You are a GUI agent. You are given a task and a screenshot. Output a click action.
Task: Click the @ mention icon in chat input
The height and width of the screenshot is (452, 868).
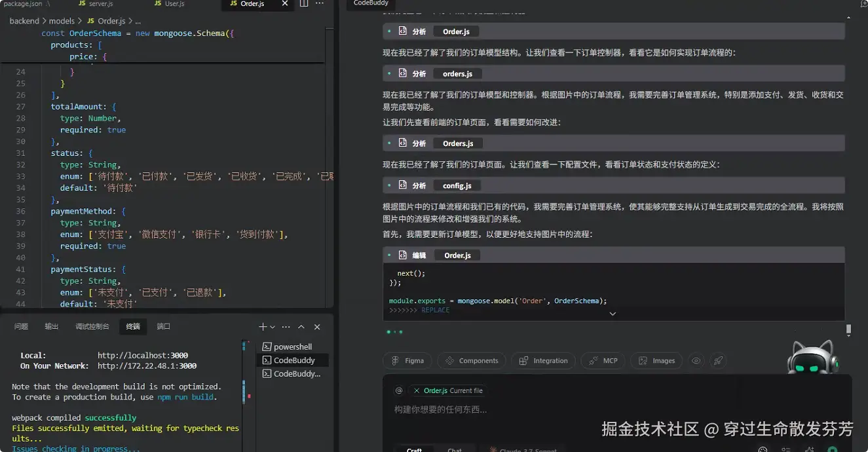tap(398, 390)
